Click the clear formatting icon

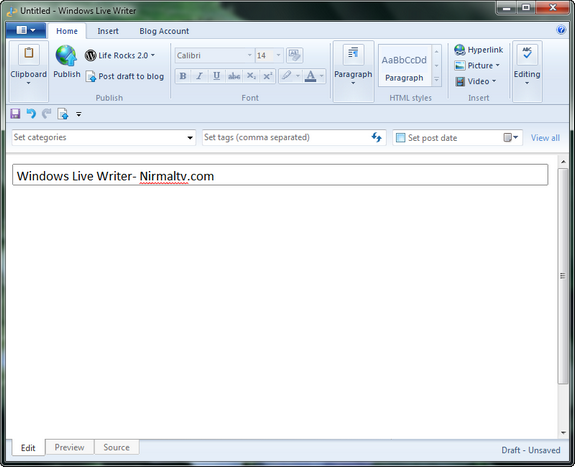[294, 55]
